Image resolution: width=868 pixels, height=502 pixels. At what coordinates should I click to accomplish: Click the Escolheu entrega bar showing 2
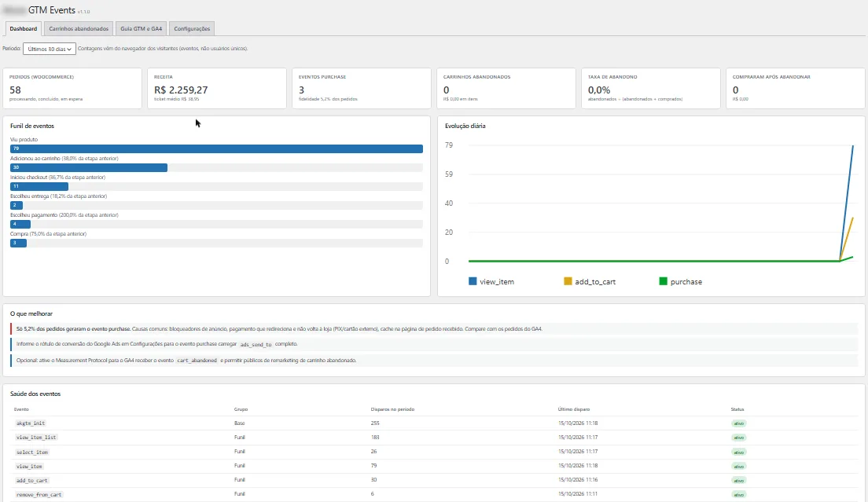coord(16,205)
